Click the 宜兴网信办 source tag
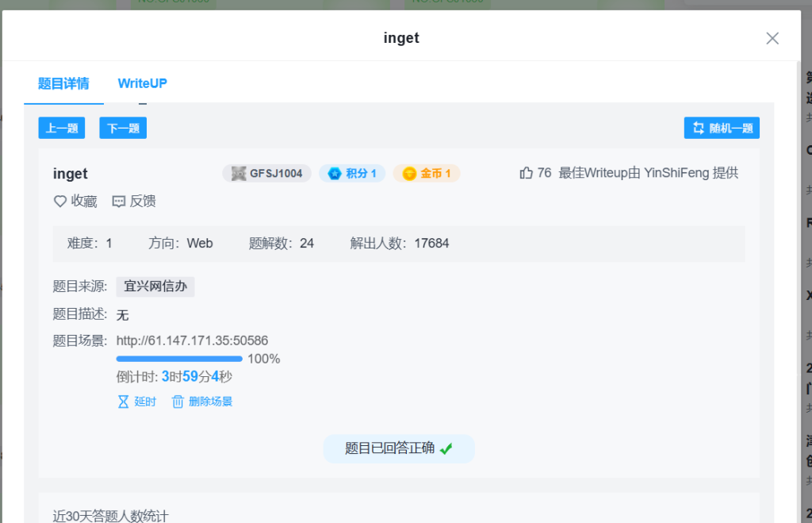 pos(155,286)
